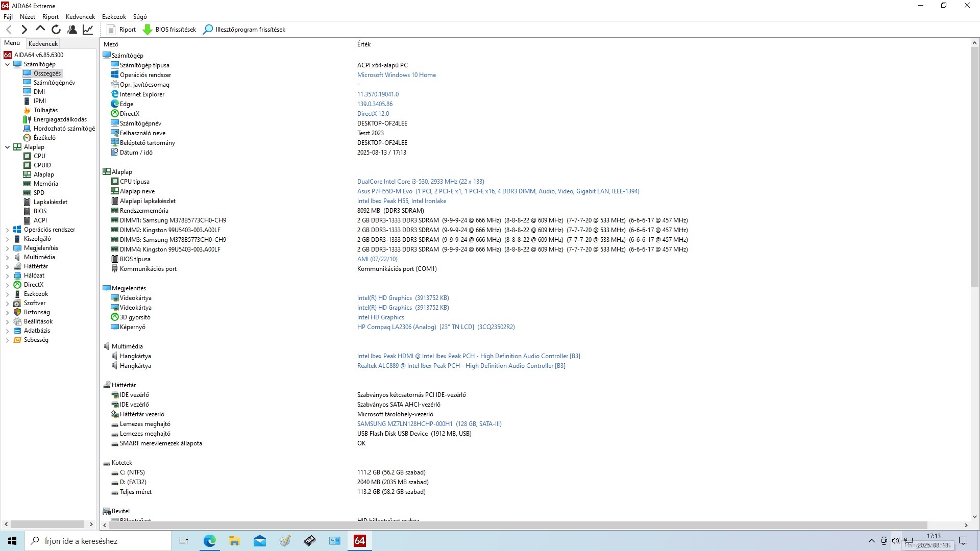The height and width of the screenshot is (551, 980).
Task: Collapse the Számítógép tree node
Action: pos(7,64)
